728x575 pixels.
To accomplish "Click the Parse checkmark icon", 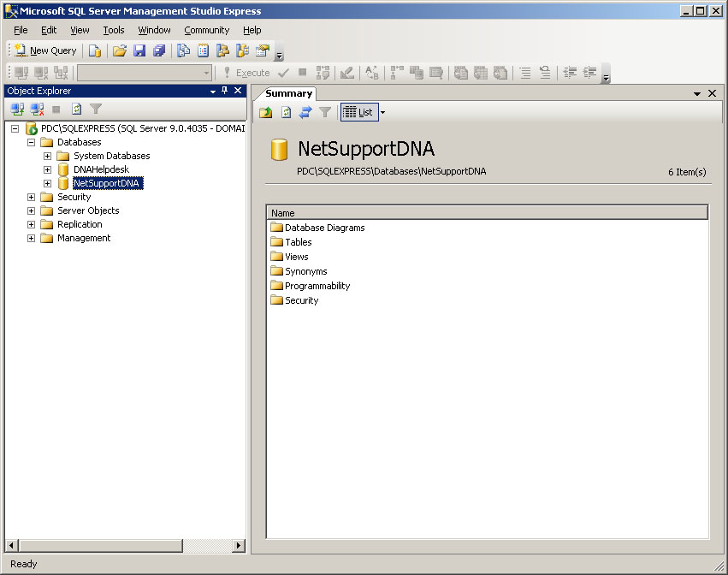I will point(283,73).
